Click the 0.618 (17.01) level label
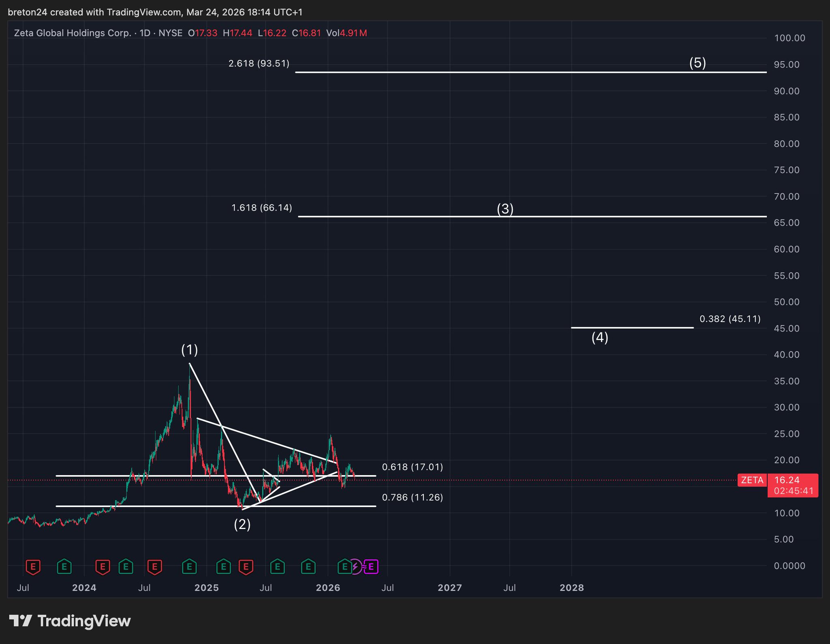This screenshot has height=644, width=830. (412, 467)
